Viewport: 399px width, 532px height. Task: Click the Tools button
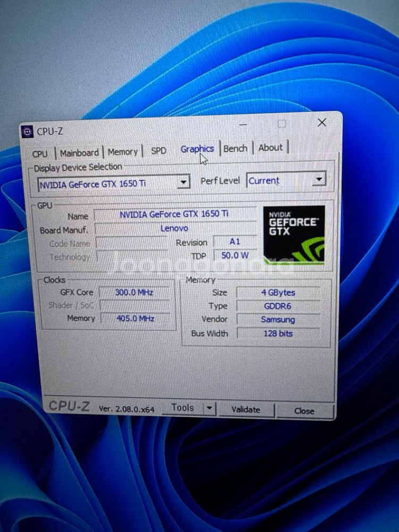click(182, 408)
